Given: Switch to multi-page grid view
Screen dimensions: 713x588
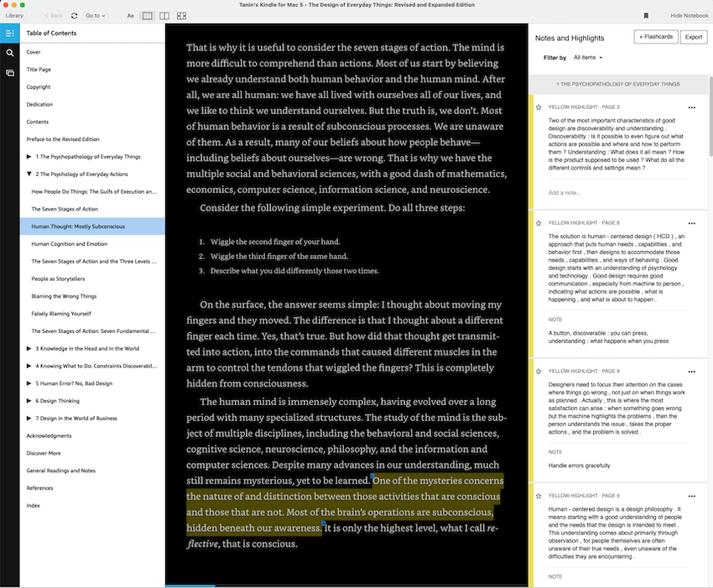Looking at the screenshot, I should pos(181,15).
